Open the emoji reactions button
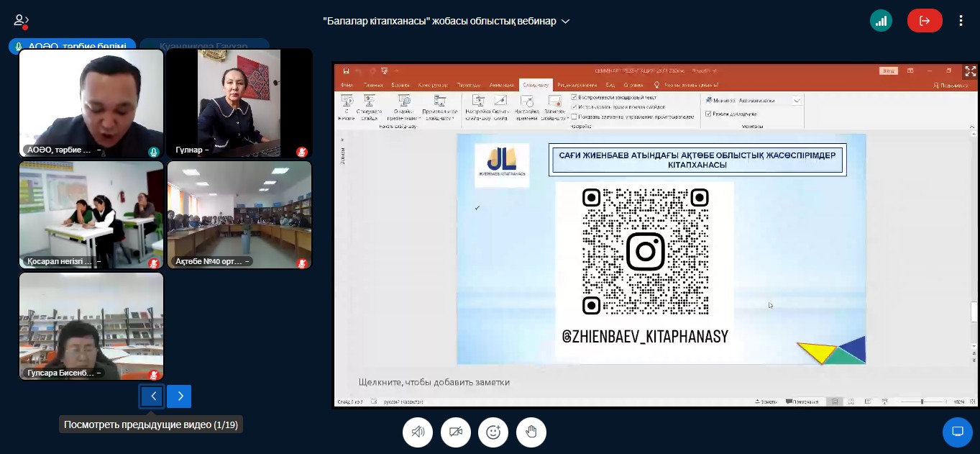Viewport: 980px width, 454px height. (x=493, y=432)
